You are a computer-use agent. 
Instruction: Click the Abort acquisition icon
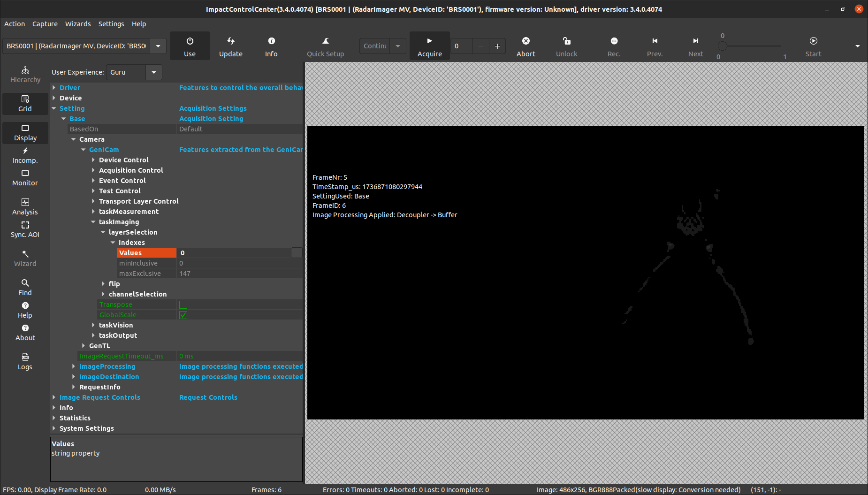(x=525, y=41)
